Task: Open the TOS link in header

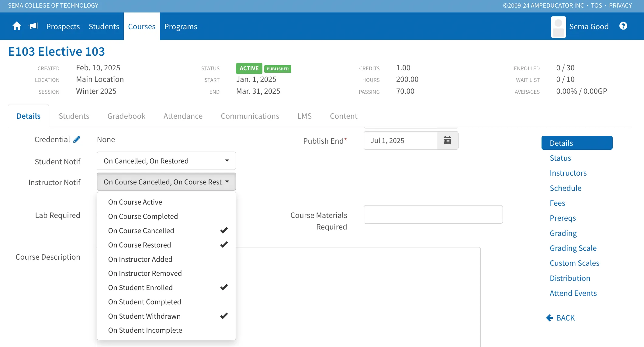Action: pyautogui.click(x=596, y=5)
